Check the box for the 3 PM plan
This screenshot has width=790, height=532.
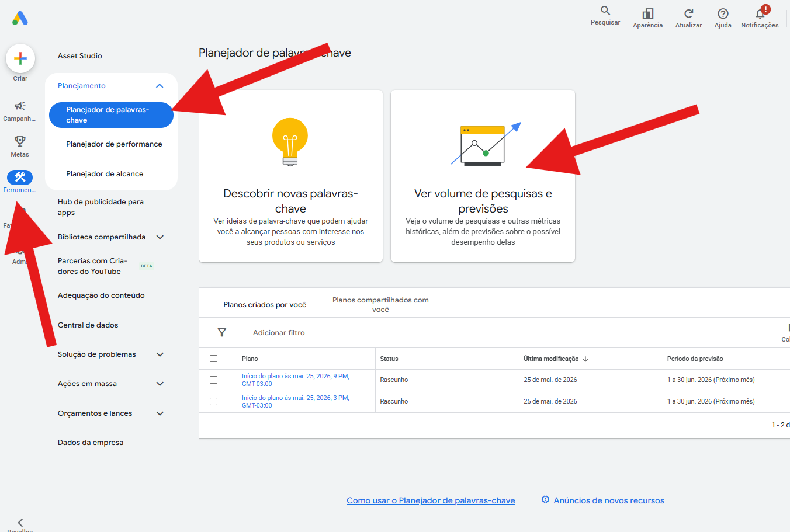pyautogui.click(x=213, y=401)
